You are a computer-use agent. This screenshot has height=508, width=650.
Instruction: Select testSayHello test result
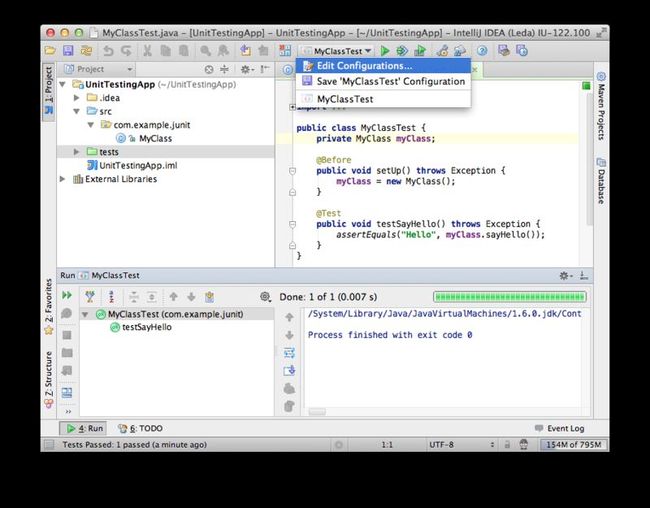click(x=141, y=327)
